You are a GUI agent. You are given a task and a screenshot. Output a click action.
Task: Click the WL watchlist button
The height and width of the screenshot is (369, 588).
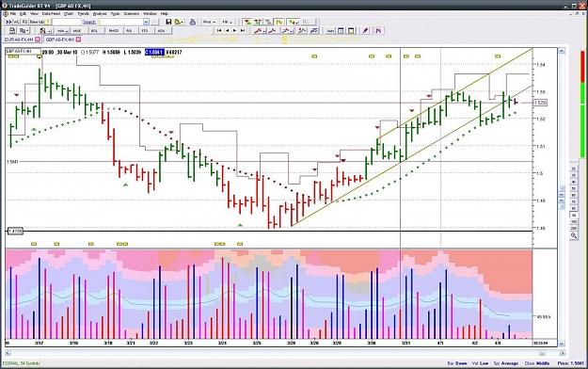[16, 22]
